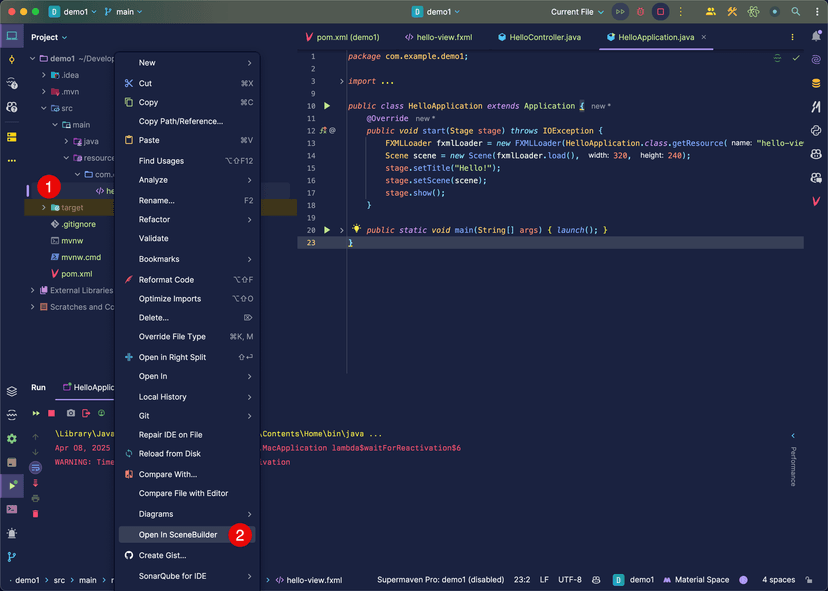Toggle the read-only lock in the status bar

(808, 579)
